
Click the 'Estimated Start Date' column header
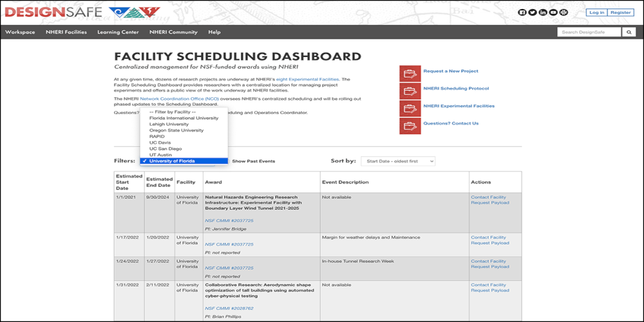pyautogui.click(x=129, y=182)
